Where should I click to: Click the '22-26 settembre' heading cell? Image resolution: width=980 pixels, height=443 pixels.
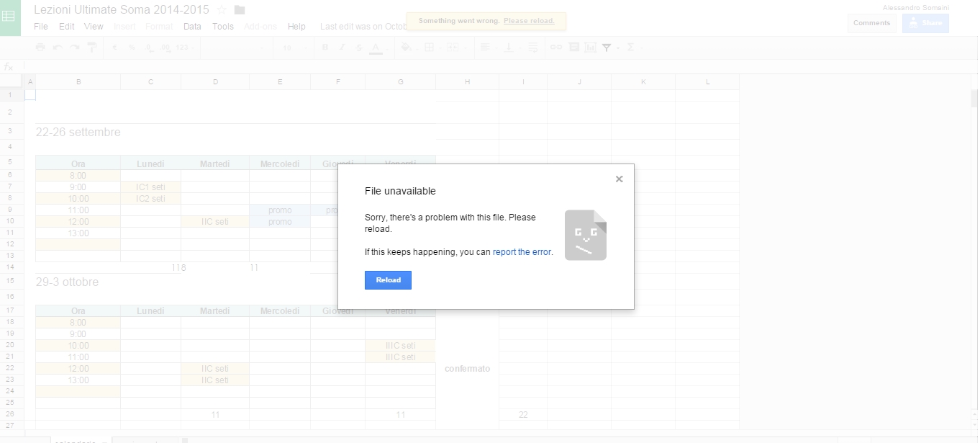(78, 133)
